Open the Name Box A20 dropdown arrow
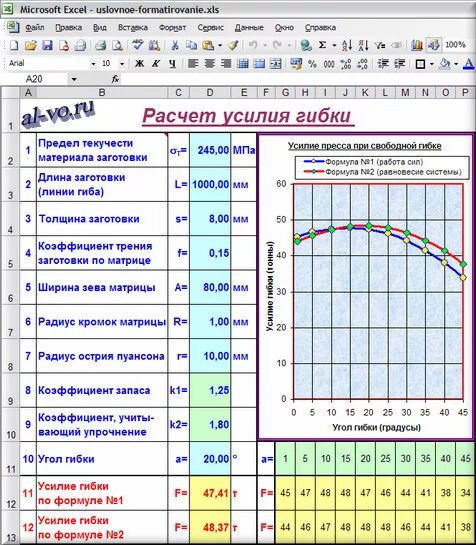 coord(74,79)
